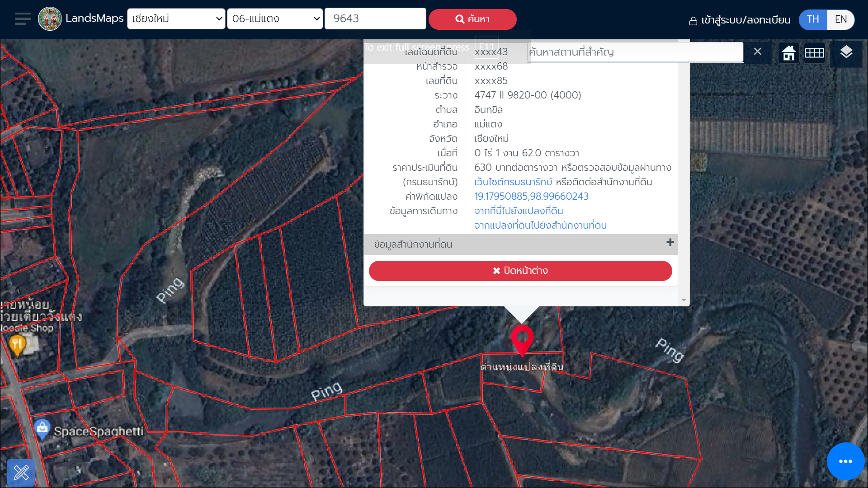Open the 06-แม่แตง district dropdown
The width and height of the screenshot is (868, 488).
(275, 19)
